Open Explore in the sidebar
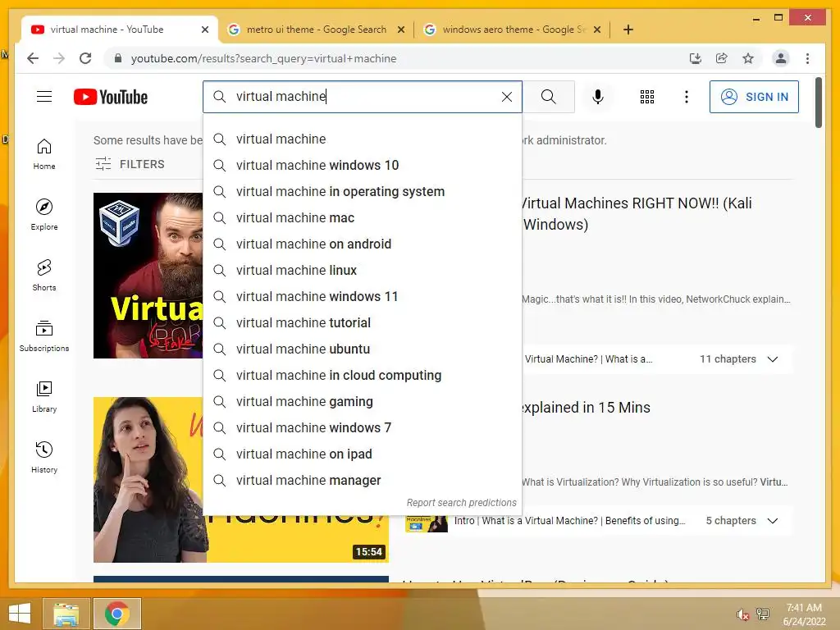This screenshot has height=630, width=840. pyautogui.click(x=44, y=215)
